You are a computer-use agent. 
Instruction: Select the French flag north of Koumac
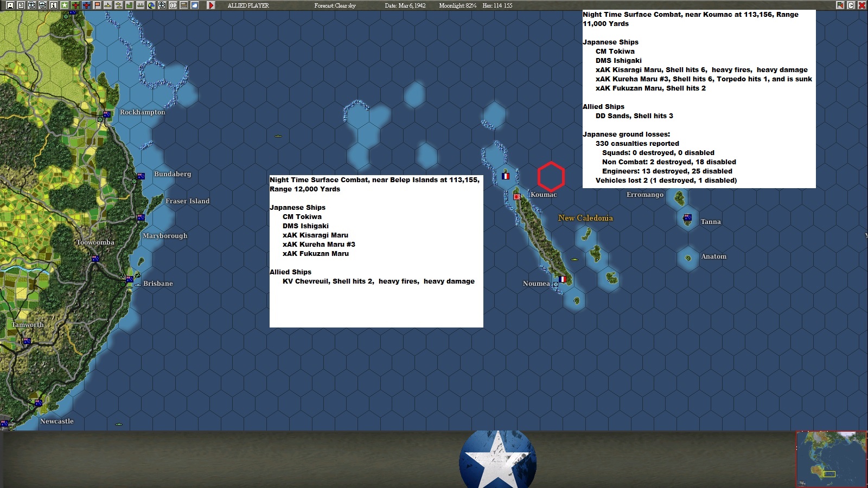(506, 176)
